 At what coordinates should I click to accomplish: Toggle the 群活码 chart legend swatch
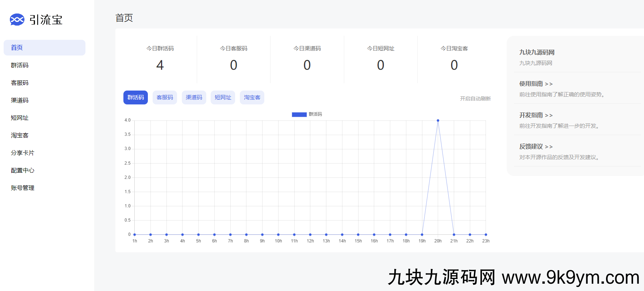(299, 115)
